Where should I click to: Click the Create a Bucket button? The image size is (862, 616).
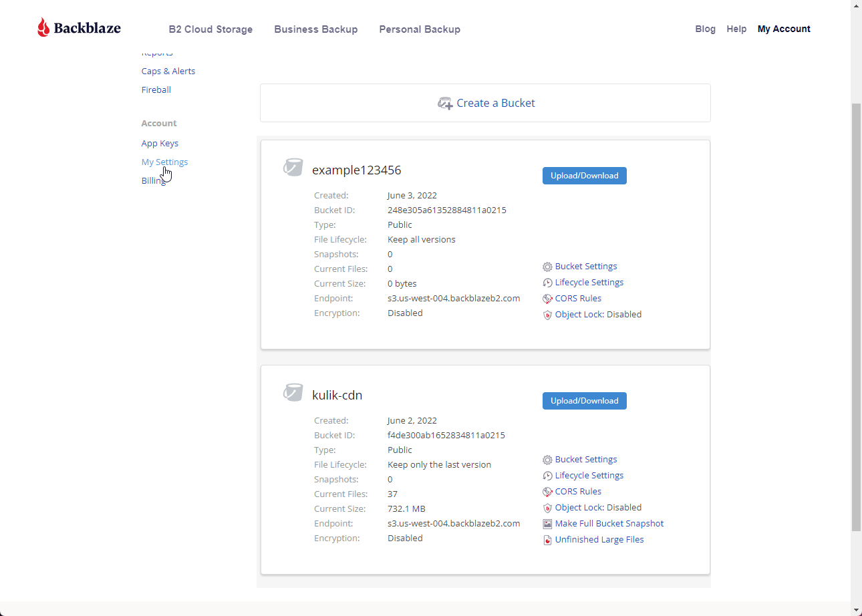click(485, 103)
